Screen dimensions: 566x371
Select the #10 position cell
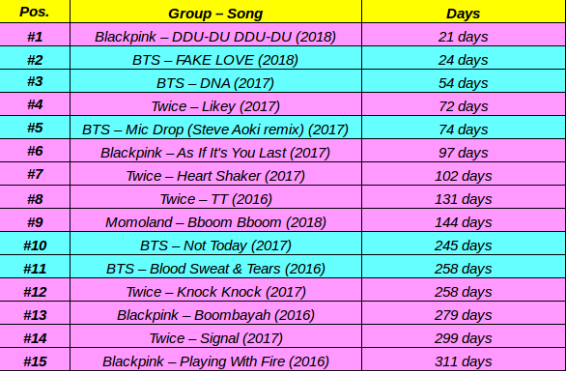click(x=35, y=243)
